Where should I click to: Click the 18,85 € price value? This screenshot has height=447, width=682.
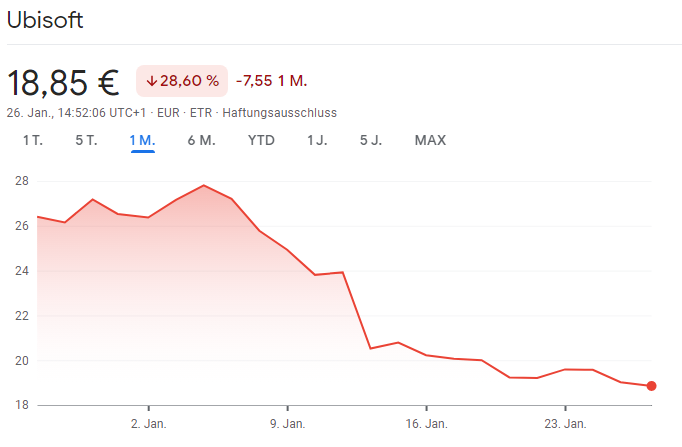point(63,82)
